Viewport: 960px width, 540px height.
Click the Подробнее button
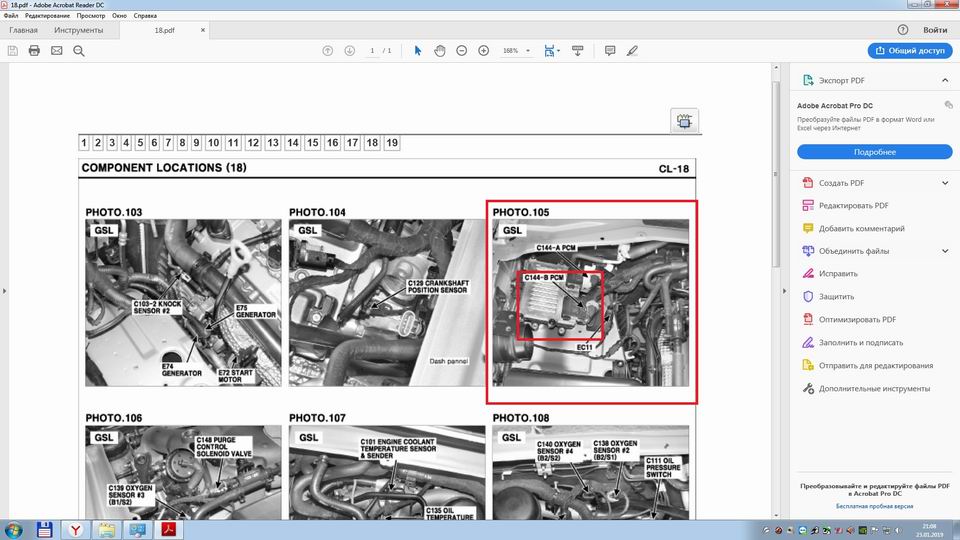[874, 152]
